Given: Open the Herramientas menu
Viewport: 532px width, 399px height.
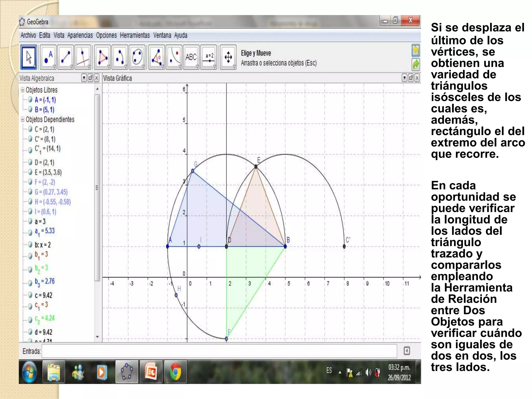Looking at the screenshot, I should click(135, 35).
